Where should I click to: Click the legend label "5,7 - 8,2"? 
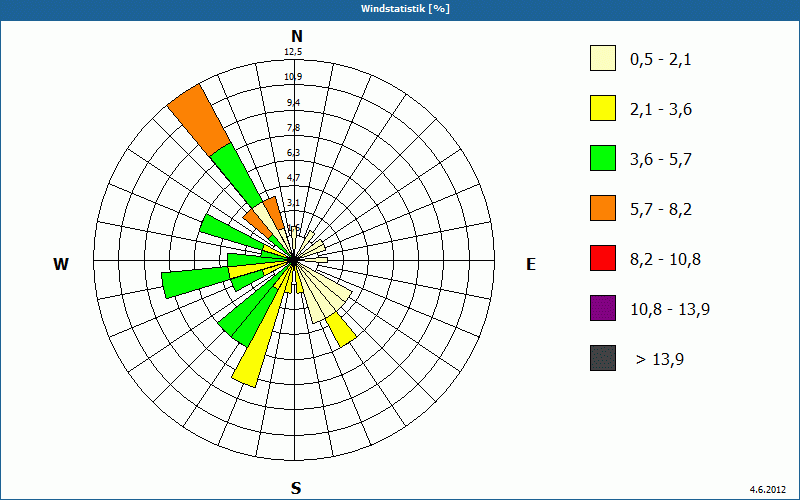click(661, 210)
